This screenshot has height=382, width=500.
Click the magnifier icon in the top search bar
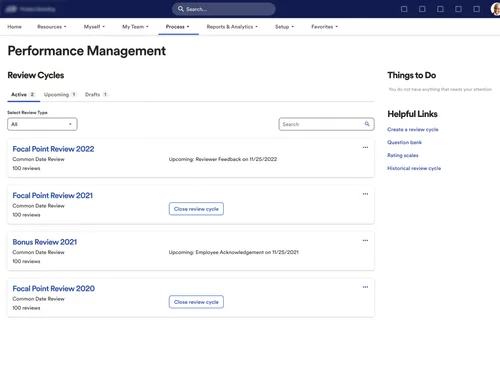181,9
